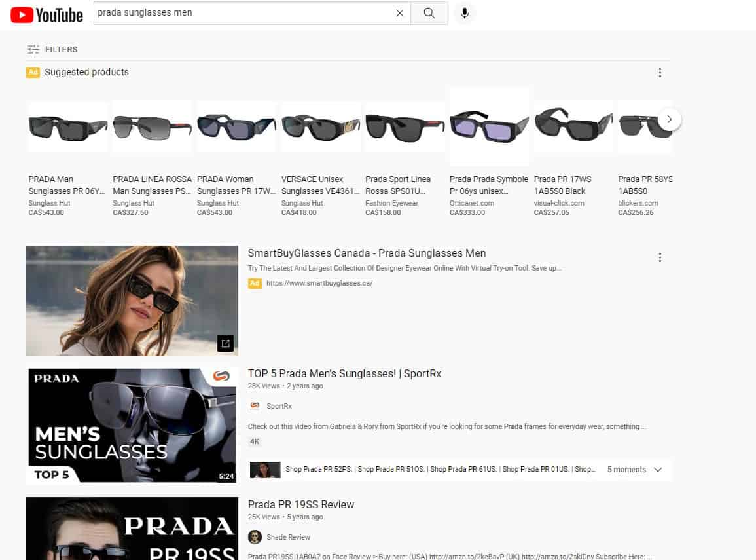Open PRADA Woman Sunglasses PR 17W image
The width and height of the screenshot is (756, 560).
(236, 127)
